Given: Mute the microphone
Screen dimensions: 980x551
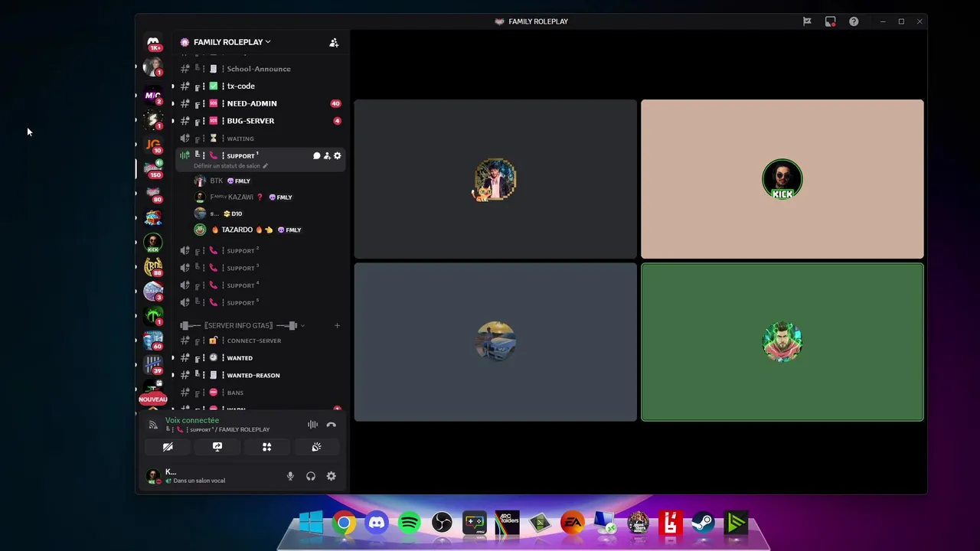Looking at the screenshot, I should [x=290, y=476].
